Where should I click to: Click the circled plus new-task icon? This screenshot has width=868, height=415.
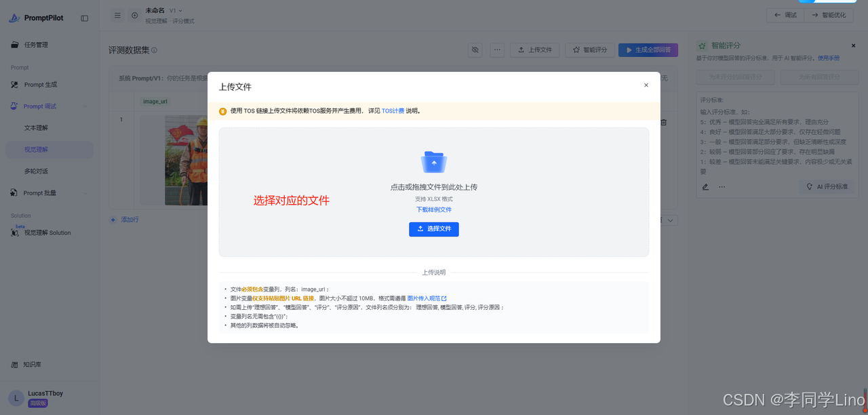click(135, 15)
